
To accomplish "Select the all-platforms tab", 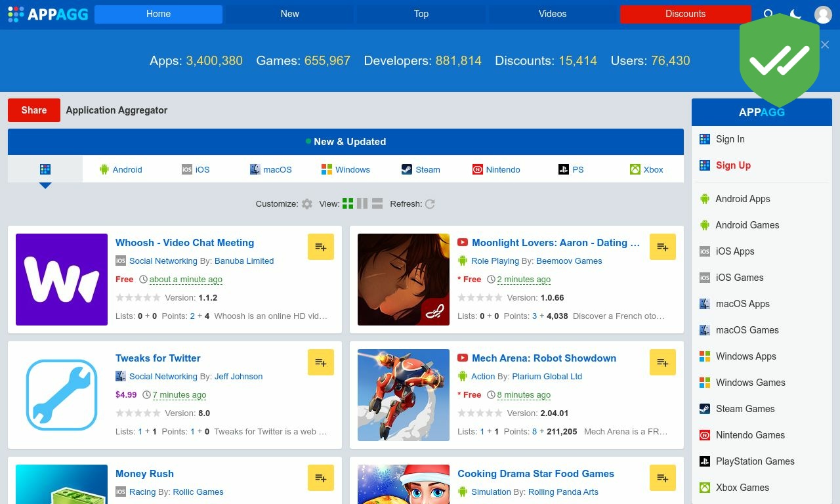I will coord(45,169).
